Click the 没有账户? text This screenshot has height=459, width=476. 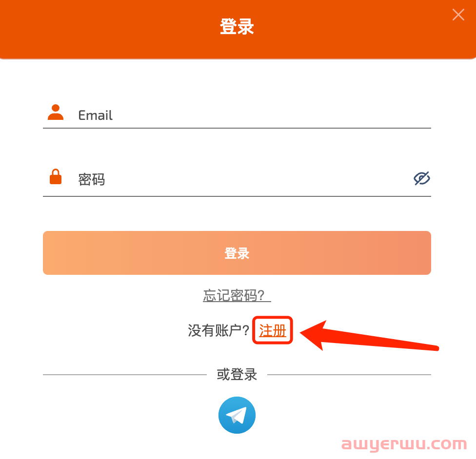[x=218, y=330]
